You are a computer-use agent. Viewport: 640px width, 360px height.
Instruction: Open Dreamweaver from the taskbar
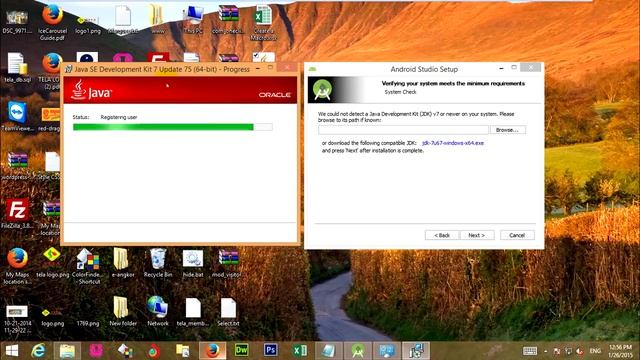(242, 351)
